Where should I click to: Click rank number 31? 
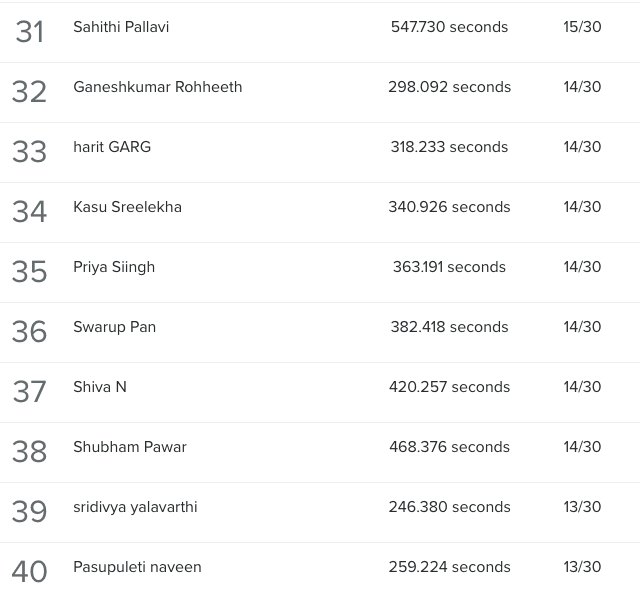[x=29, y=32]
